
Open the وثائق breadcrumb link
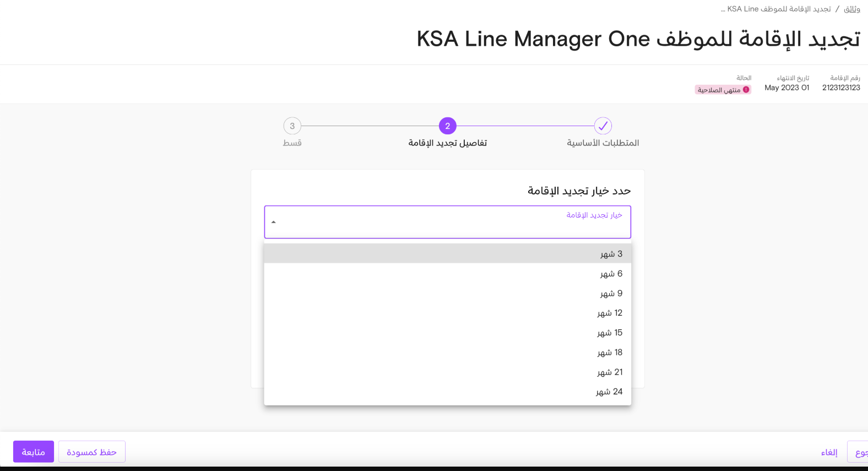click(852, 9)
